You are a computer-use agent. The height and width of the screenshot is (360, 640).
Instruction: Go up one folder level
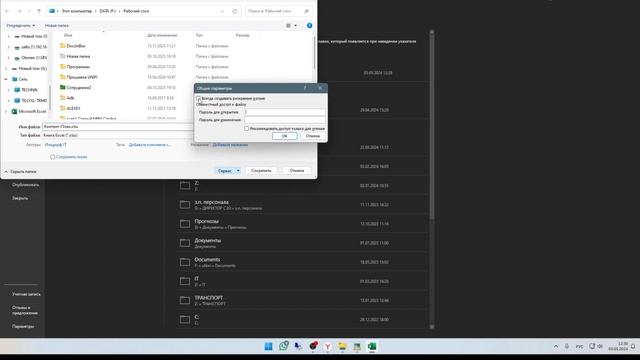[x=39, y=11]
